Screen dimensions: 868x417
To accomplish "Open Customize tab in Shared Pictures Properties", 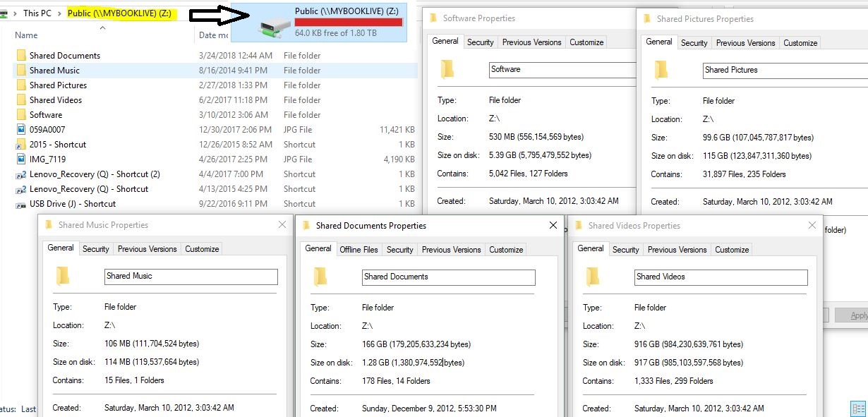I will coord(800,43).
